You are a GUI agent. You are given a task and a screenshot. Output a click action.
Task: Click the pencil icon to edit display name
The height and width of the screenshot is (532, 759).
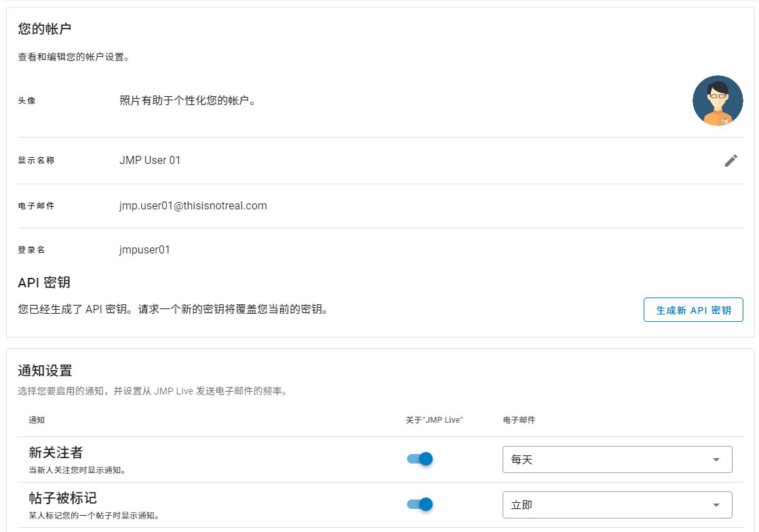731,161
